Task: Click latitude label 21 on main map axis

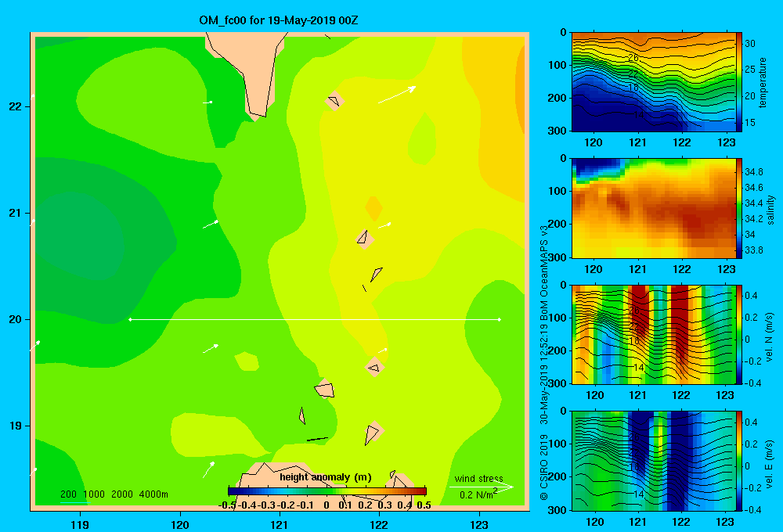Action: pos(16,213)
